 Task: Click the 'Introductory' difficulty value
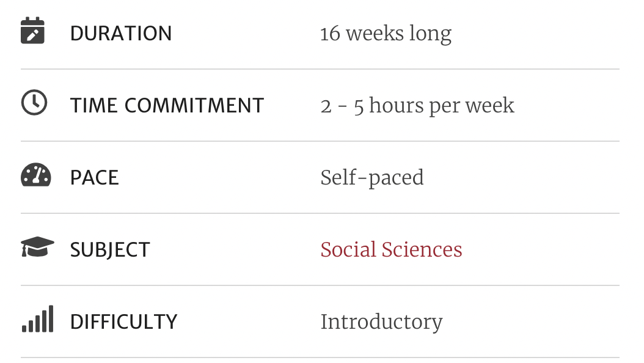pyautogui.click(x=381, y=322)
